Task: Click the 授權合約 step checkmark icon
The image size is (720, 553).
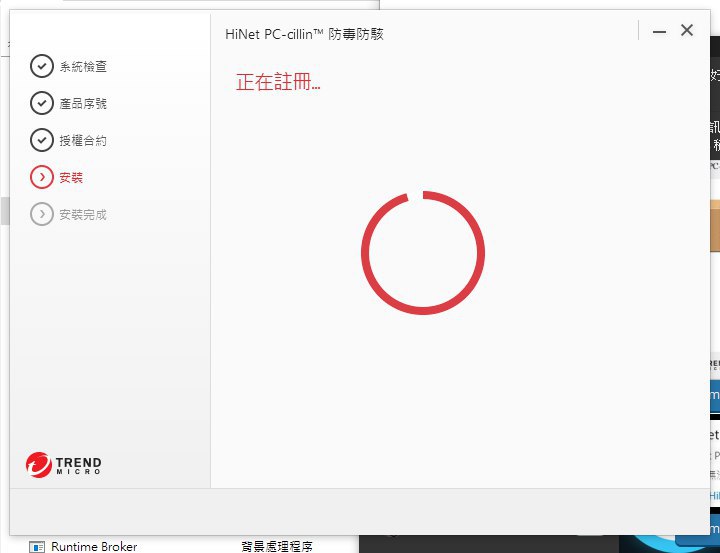Action: [x=41, y=140]
